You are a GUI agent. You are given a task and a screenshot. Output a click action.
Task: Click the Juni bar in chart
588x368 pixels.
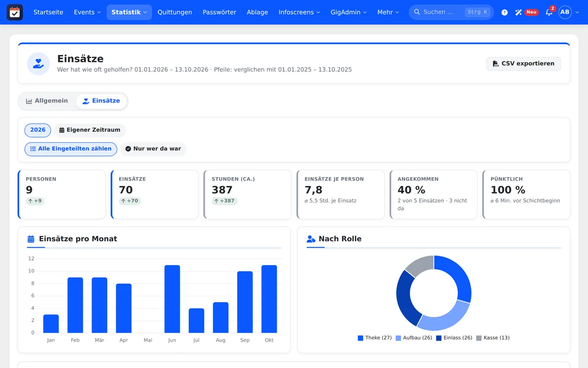(x=172, y=299)
